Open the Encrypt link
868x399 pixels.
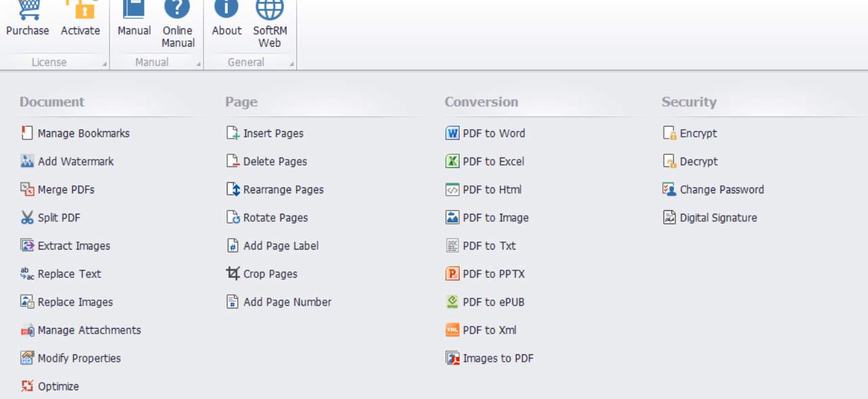pyautogui.click(x=698, y=133)
